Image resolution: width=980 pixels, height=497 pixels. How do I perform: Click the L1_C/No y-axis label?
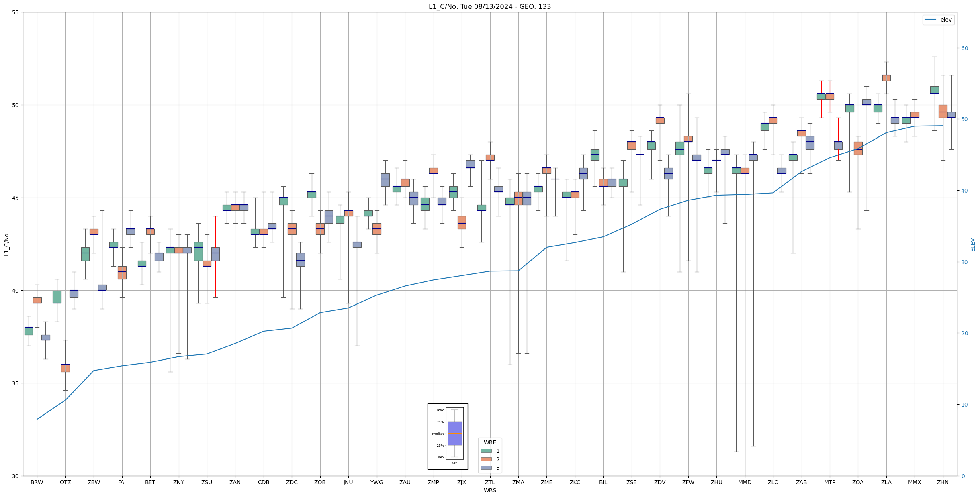coord(6,244)
